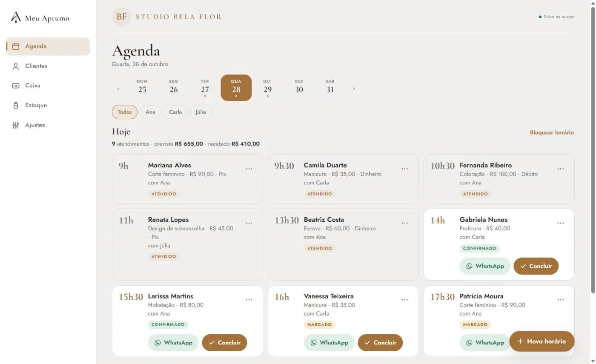Image resolution: width=596 pixels, height=364 pixels.
Task: Filter agenda by Carla
Action: click(175, 112)
